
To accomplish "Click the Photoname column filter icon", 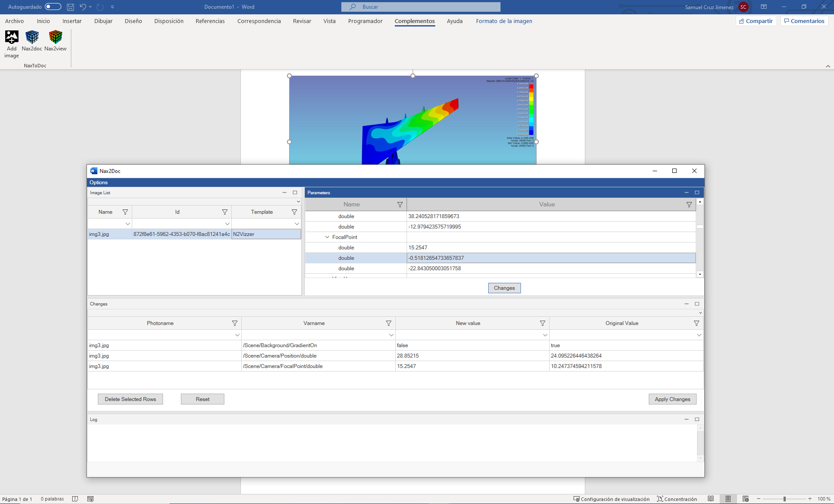I will point(235,323).
